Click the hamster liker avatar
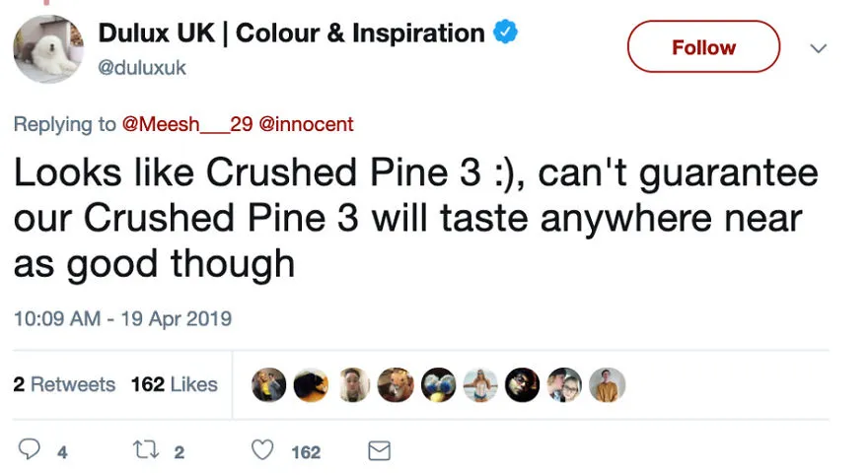Viewport: 868px width, 475px height. (396, 385)
